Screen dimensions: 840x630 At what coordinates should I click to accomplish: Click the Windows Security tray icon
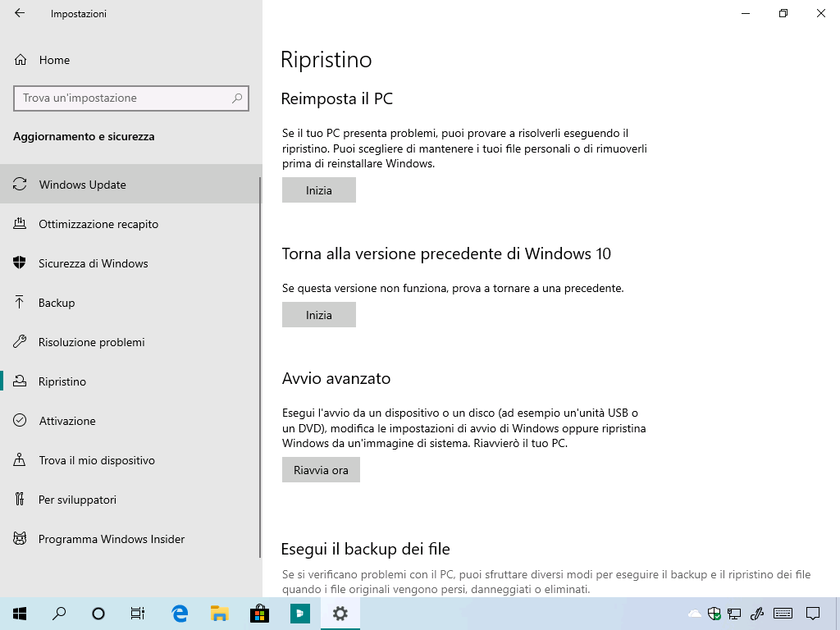point(714,614)
